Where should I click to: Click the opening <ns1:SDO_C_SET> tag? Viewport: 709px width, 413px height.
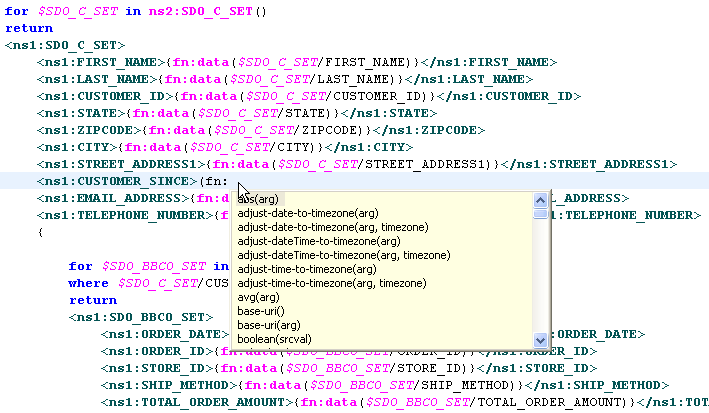click(65, 45)
